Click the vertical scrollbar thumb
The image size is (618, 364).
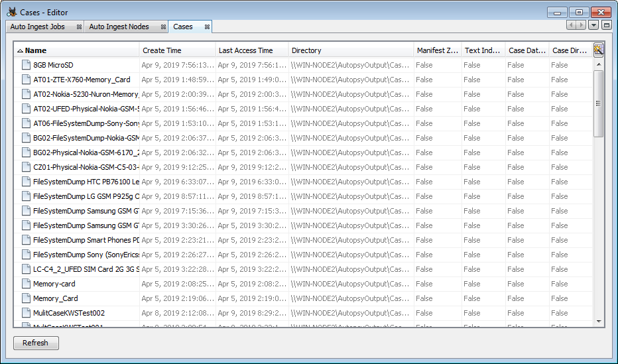(x=598, y=103)
